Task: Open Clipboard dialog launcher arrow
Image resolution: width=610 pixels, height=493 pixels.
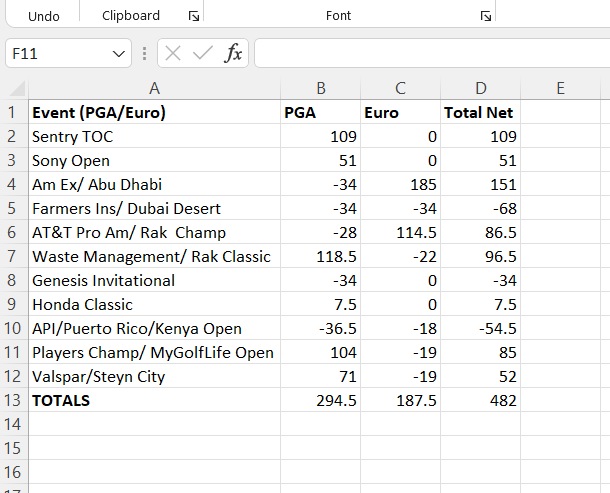Action: (194, 16)
